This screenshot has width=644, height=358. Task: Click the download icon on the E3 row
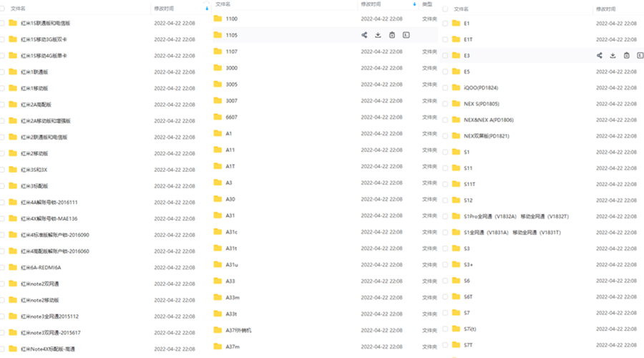pos(613,55)
